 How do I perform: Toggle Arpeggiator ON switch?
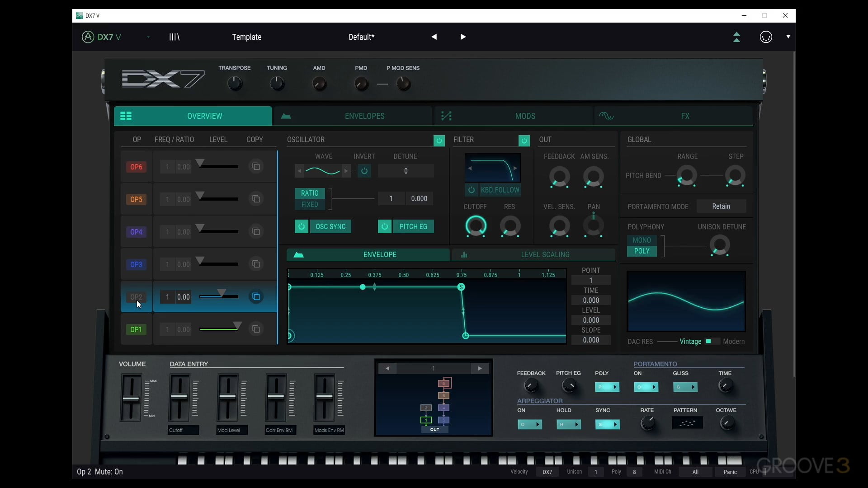click(530, 424)
